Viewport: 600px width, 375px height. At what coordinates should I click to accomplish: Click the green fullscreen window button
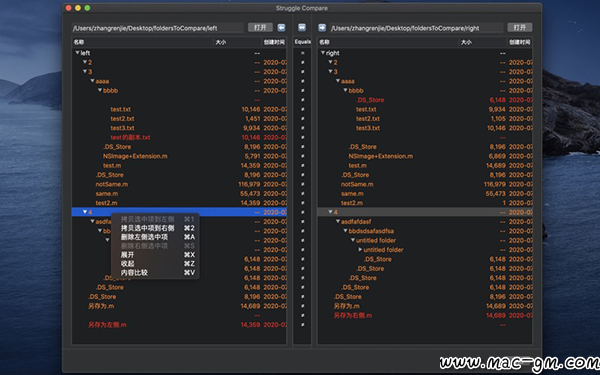pos(87,8)
